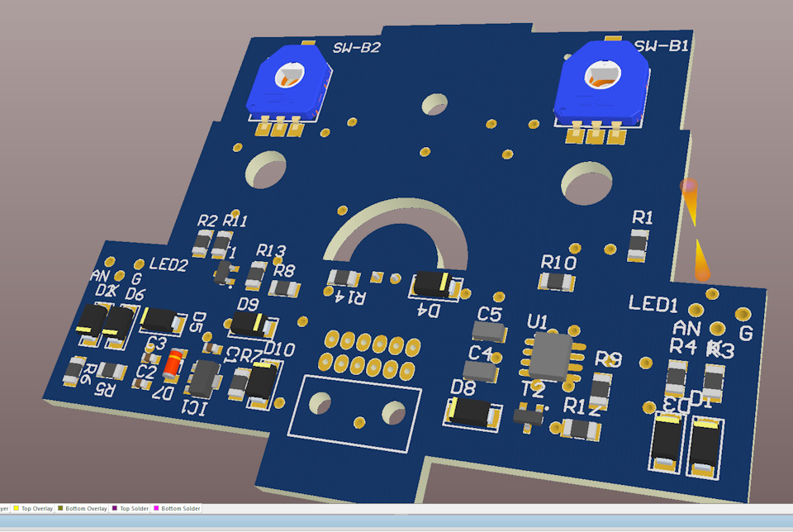Select the R1 resistor body

click(x=639, y=245)
